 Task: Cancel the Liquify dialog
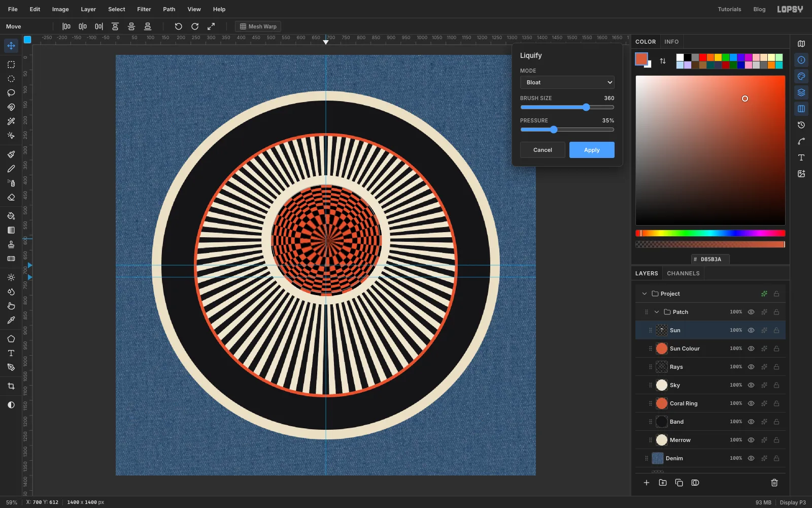(x=543, y=150)
